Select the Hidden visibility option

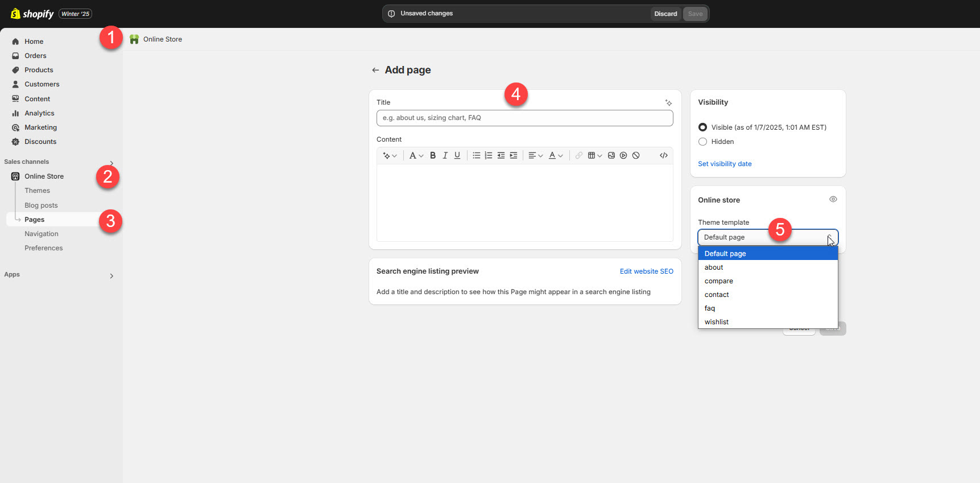[x=702, y=142]
